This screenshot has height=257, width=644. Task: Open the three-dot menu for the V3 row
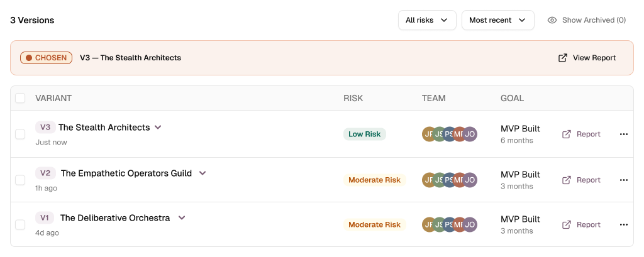623,134
